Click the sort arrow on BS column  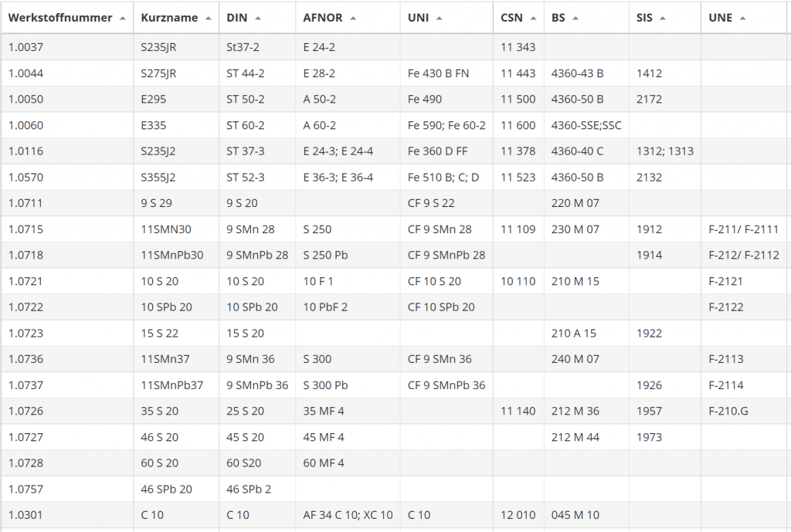point(575,17)
